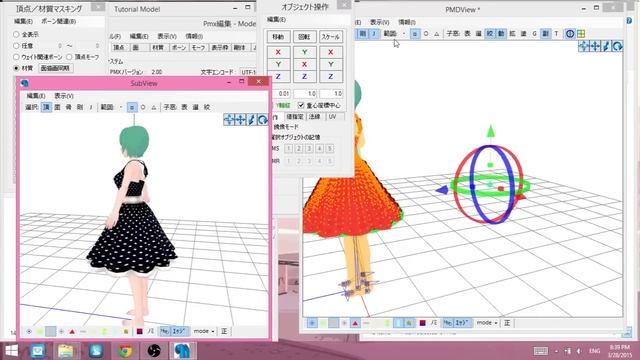The width and height of the screenshot is (640, 360).
Task: Open 編集(E) menu in SubView
Action: [36, 96]
